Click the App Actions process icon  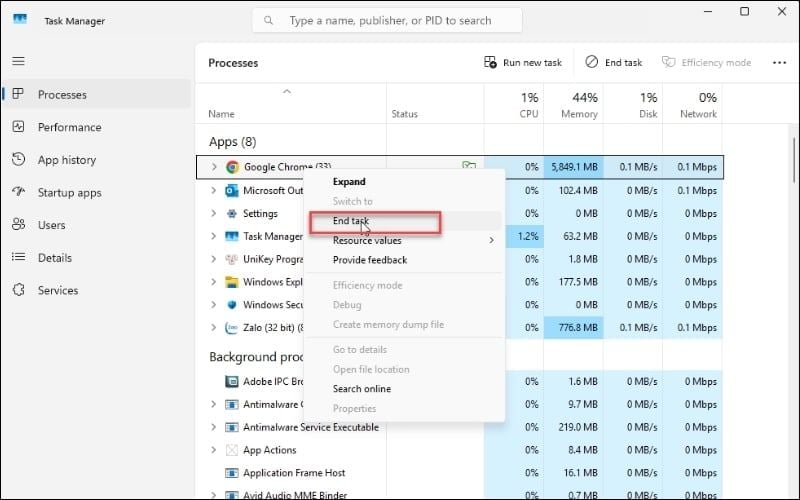[x=232, y=450]
